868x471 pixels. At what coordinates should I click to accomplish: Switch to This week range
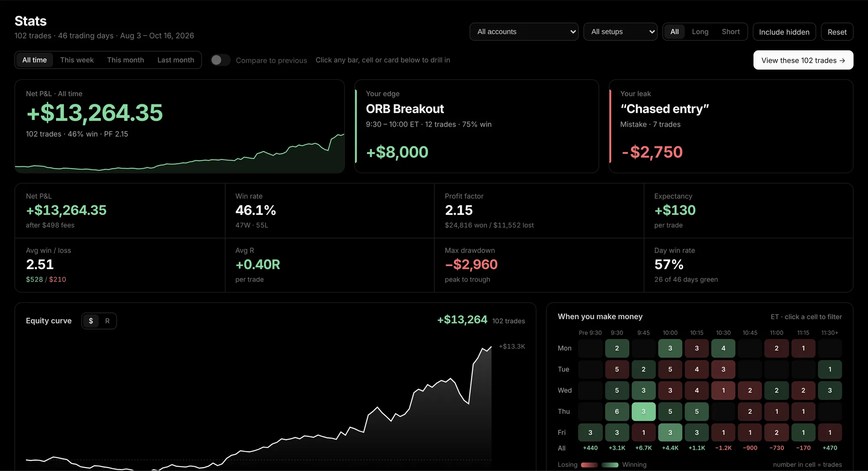pyautogui.click(x=77, y=60)
